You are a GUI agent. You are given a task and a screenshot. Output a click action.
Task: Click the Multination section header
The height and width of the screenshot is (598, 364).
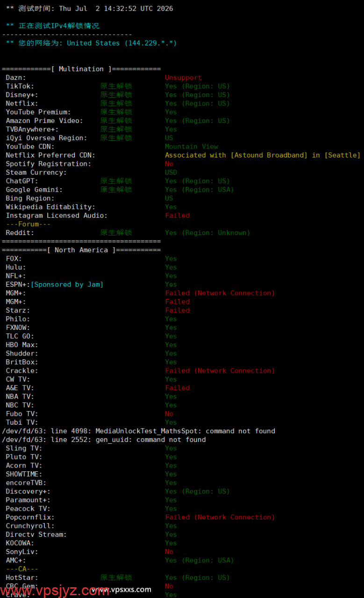point(81,69)
